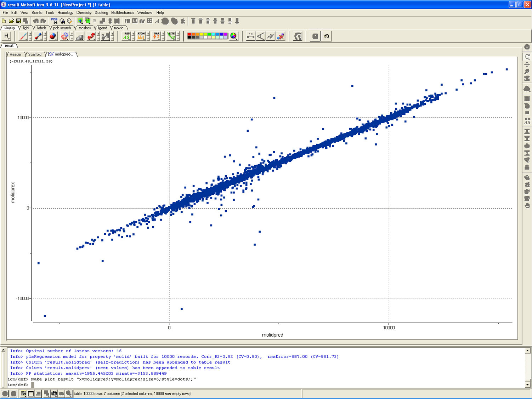
Task: Select the Scaffold table tab
Action: 35,55
